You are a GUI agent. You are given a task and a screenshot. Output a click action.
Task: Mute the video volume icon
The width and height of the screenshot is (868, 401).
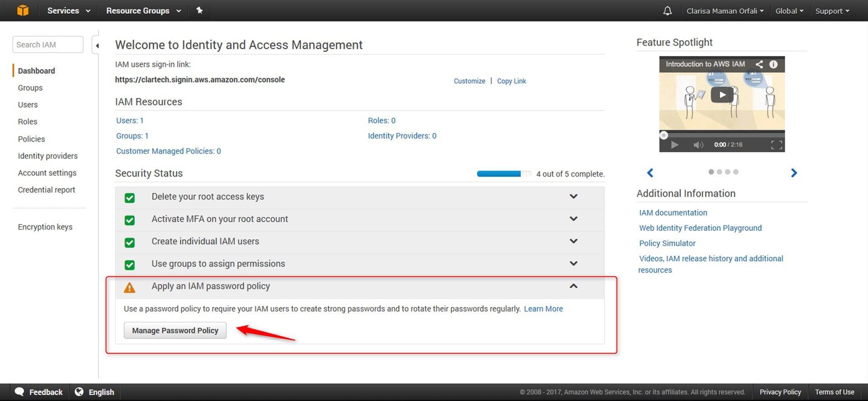[698, 145]
